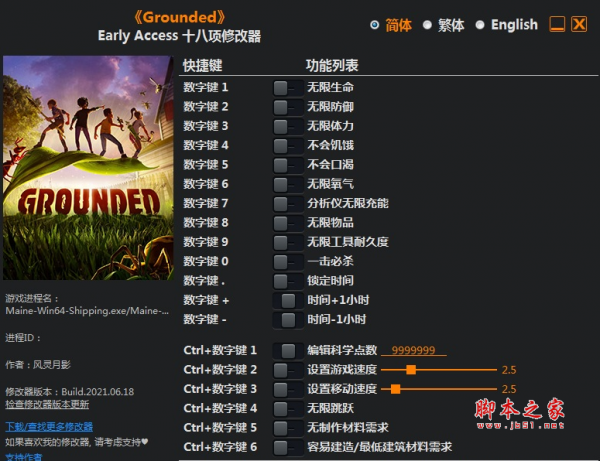Toggle 无限防御 switch
Screen dimensions: 600x461
[288, 107]
